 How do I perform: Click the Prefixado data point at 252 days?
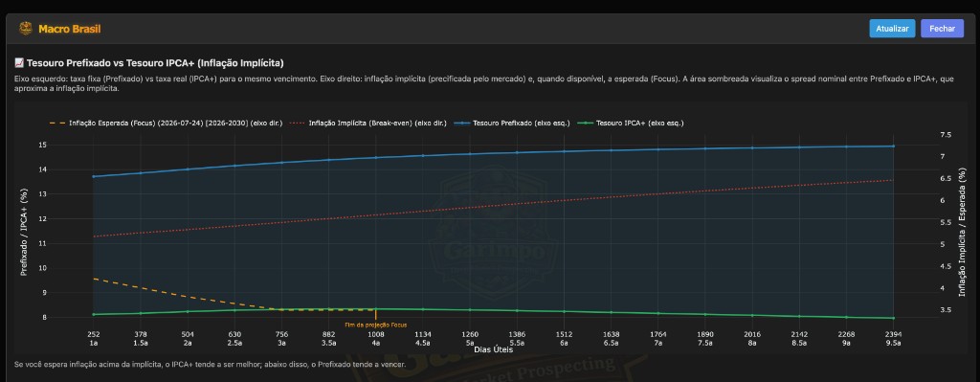click(x=94, y=176)
